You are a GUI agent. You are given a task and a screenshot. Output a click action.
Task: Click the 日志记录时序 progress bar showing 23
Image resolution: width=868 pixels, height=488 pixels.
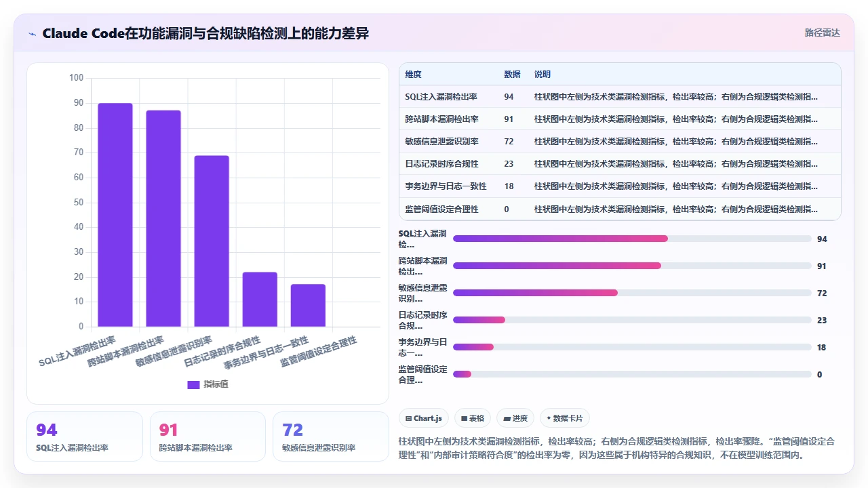(632, 320)
